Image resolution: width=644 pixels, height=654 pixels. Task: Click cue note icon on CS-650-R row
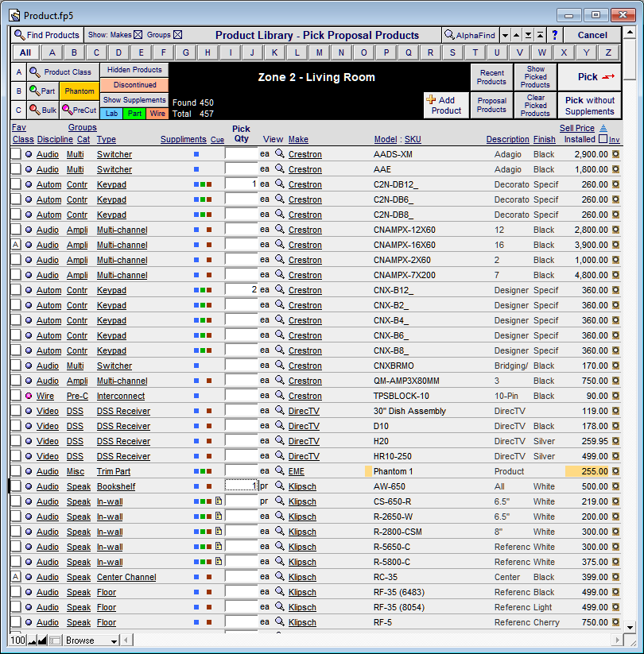pos(219,501)
